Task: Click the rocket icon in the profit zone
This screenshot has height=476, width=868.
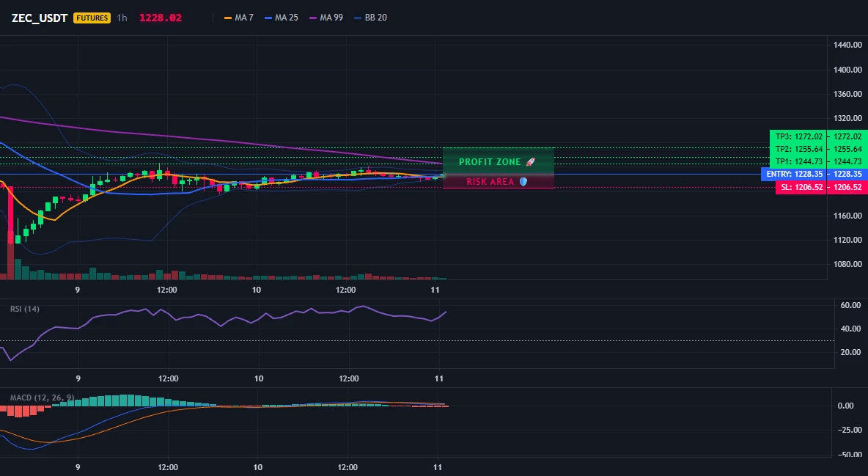Action: [530, 162]
